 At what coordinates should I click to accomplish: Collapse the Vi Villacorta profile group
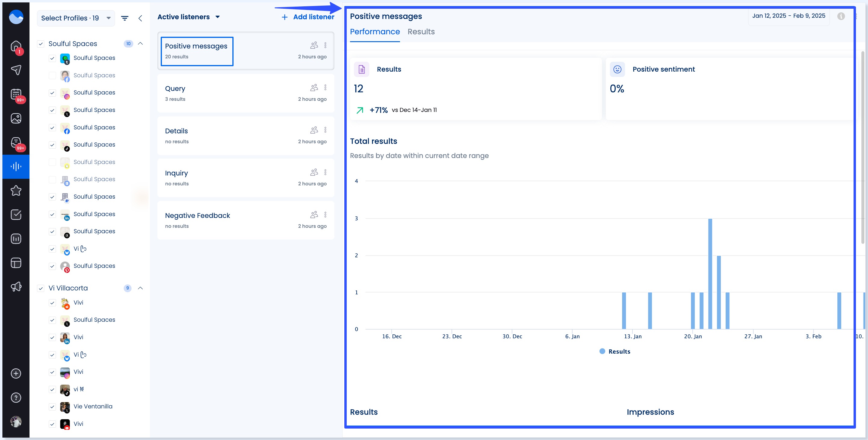[141, 288]
